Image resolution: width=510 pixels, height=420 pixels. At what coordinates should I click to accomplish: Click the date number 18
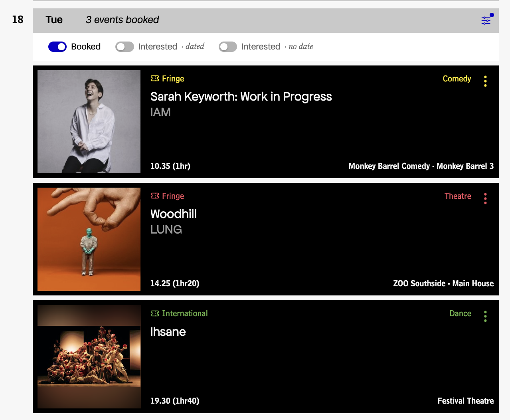point(18,20)
